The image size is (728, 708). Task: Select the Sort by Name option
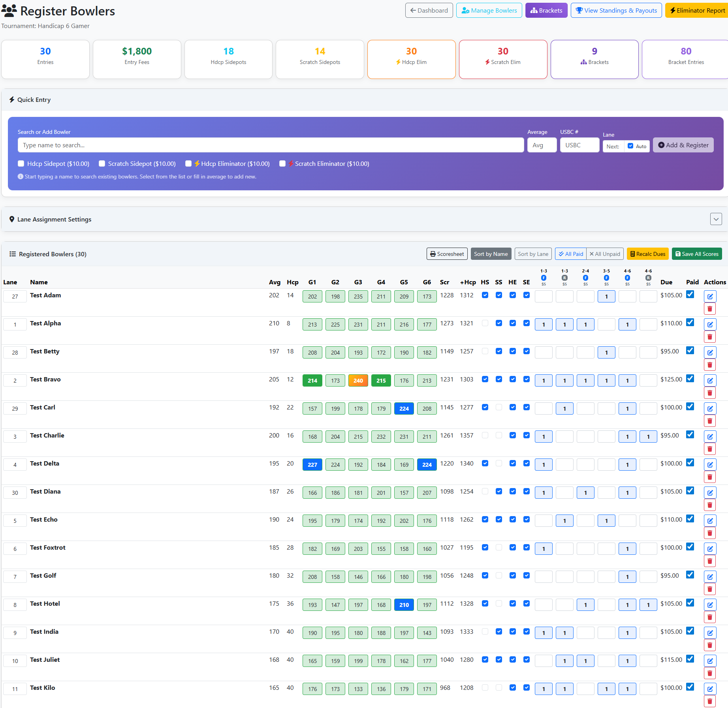coord(491,254)
